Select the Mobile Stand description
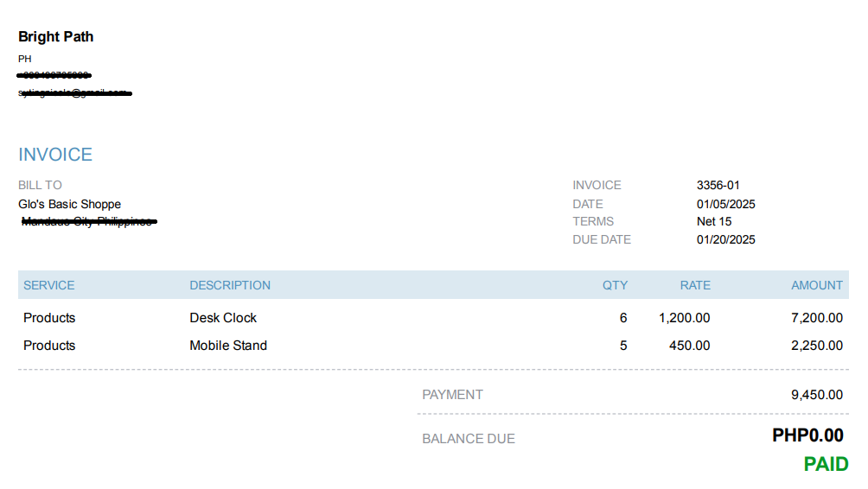 [228, 346]
